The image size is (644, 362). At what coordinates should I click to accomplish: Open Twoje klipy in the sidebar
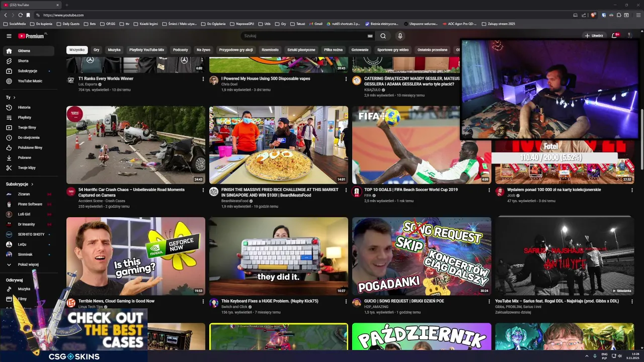[29, 167]
